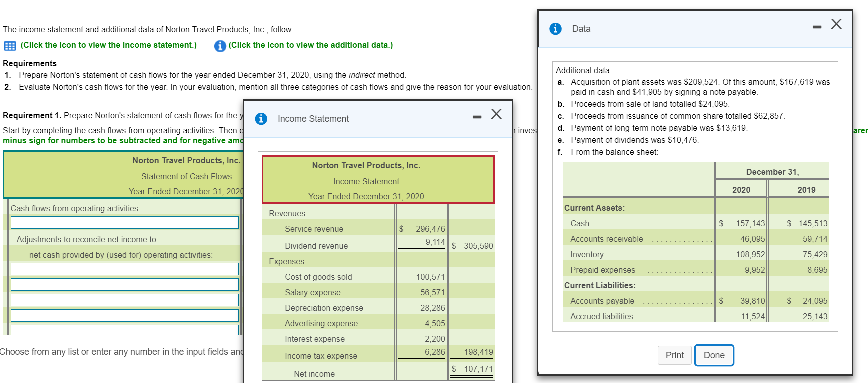Close the Income Statement dialog
Viewport: 868px width, 383px height.
pos(496,114)
